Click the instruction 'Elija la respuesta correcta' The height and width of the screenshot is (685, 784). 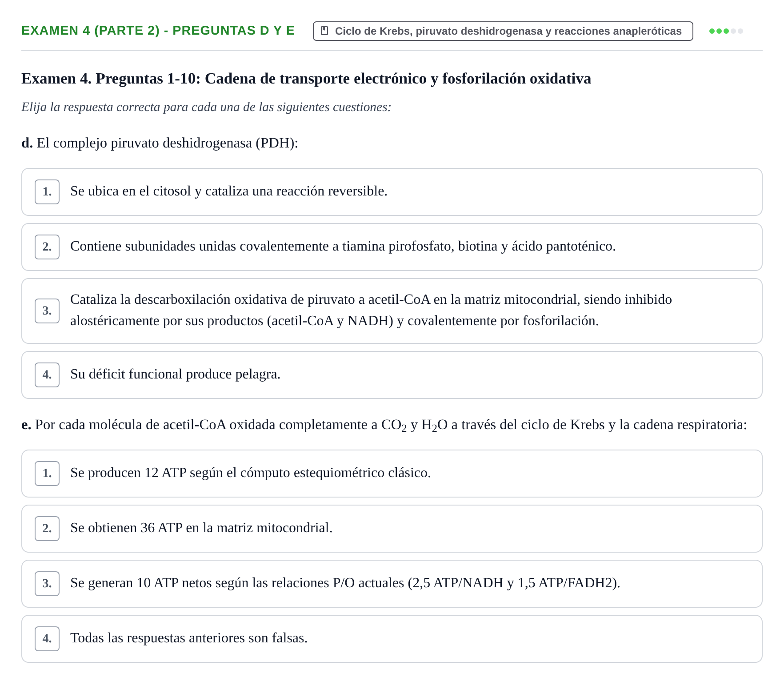[206, 107]
